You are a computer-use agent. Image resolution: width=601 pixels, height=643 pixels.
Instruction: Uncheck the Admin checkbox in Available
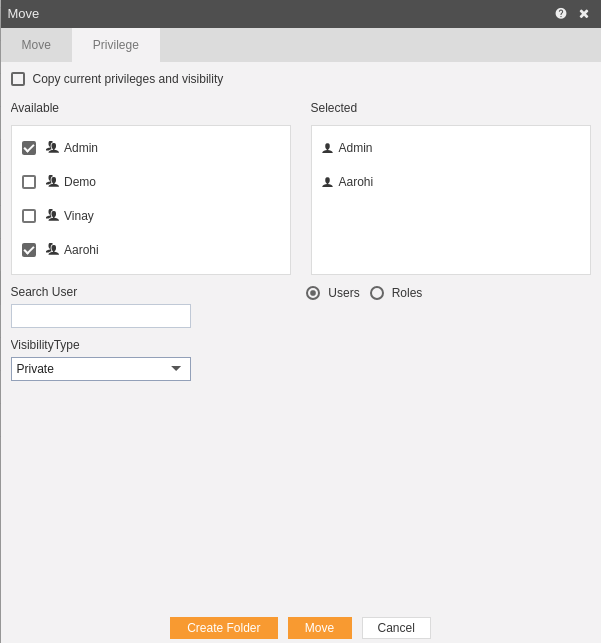pos(29,148)
